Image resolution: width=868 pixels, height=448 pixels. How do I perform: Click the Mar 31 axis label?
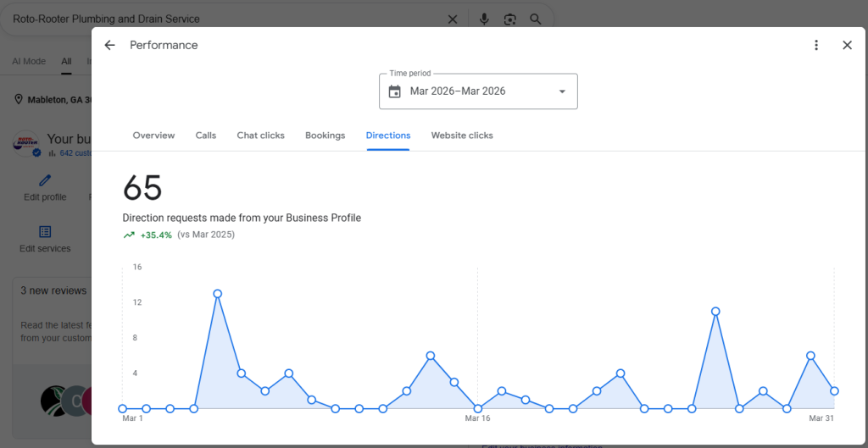[x=821, y=418]
